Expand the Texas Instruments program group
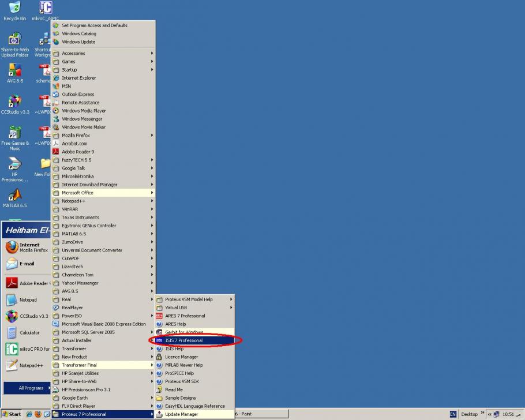The image size is (525, 420). [103, 217]
